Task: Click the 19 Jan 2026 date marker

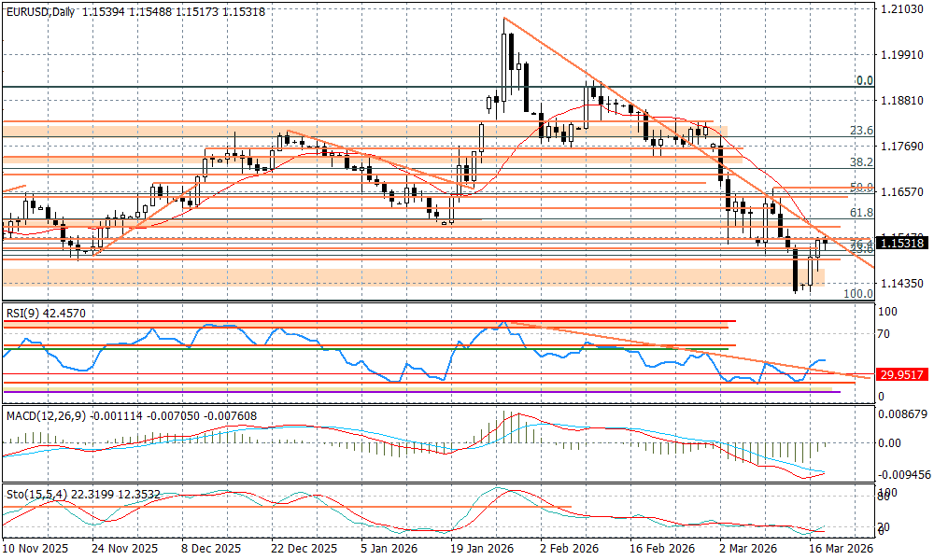Action: pos(481,550)
